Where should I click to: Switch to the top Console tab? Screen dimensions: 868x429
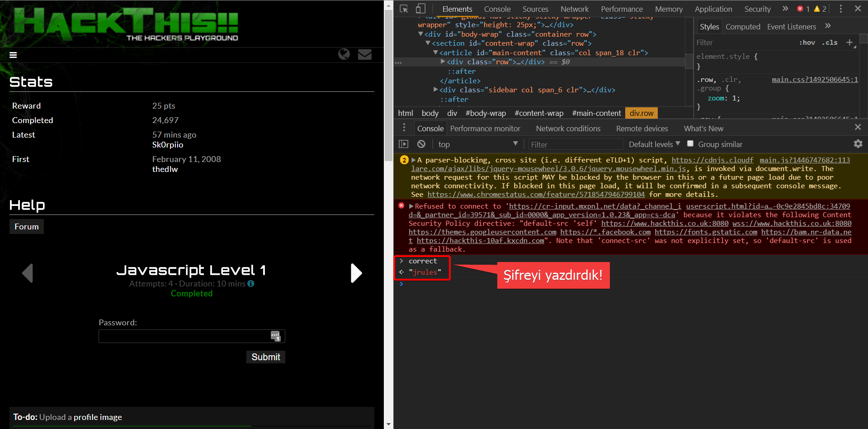(497, 9)
